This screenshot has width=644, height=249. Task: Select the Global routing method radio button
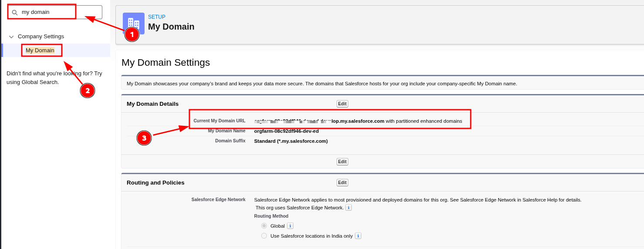coord(264,225)
